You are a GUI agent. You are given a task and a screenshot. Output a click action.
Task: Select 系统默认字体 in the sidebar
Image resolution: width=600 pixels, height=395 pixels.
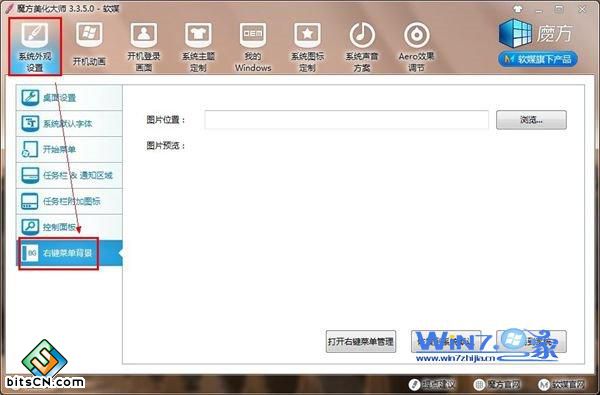point(69,124)
